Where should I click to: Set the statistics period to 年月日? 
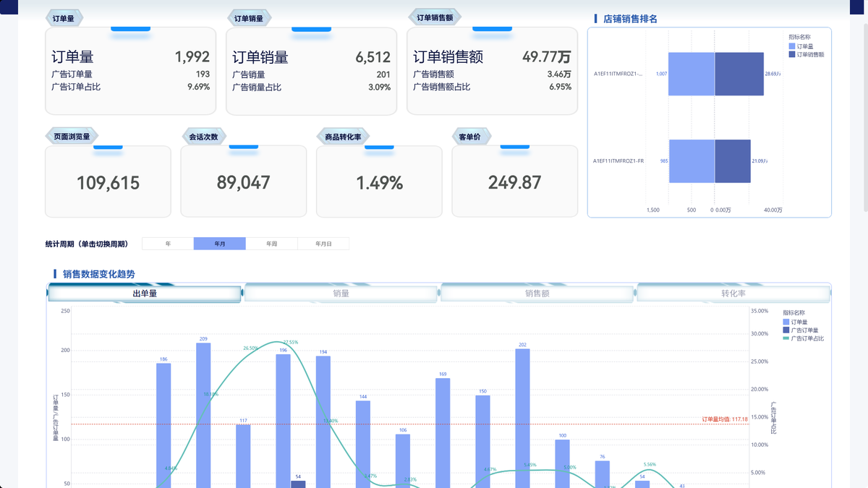click(323, 244)
